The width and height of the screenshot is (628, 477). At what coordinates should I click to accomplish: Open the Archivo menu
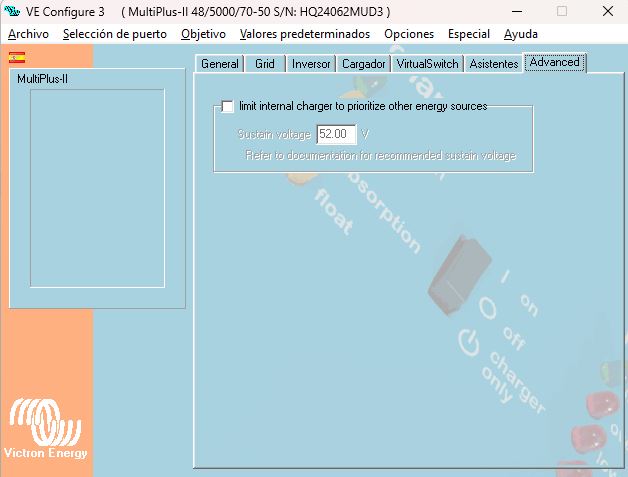coord(28,34)
